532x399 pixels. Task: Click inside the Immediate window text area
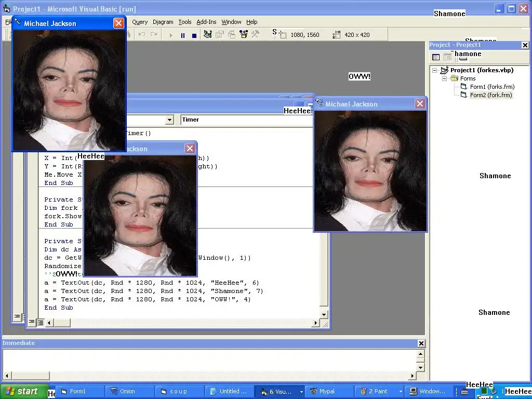point(210,361)
